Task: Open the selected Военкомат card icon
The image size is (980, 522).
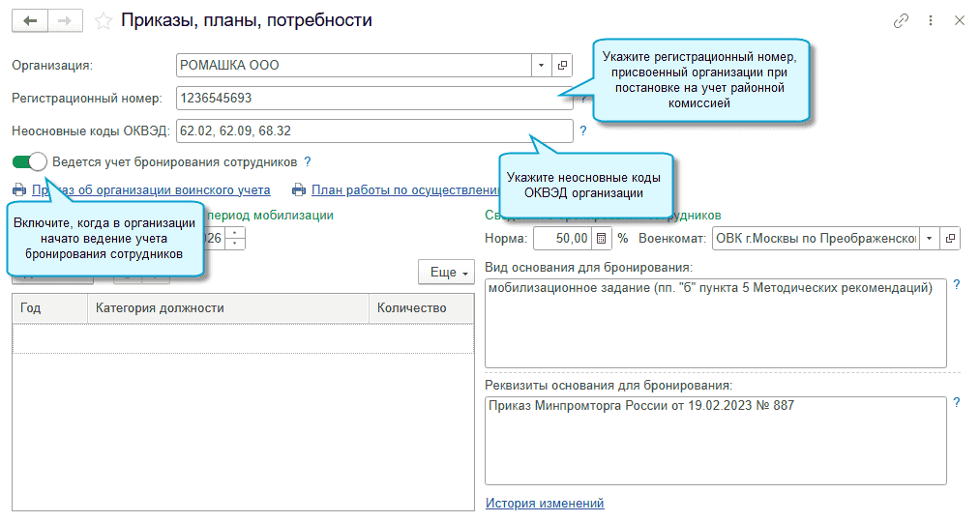Action: pyautogui.click(x=950, y=239)
